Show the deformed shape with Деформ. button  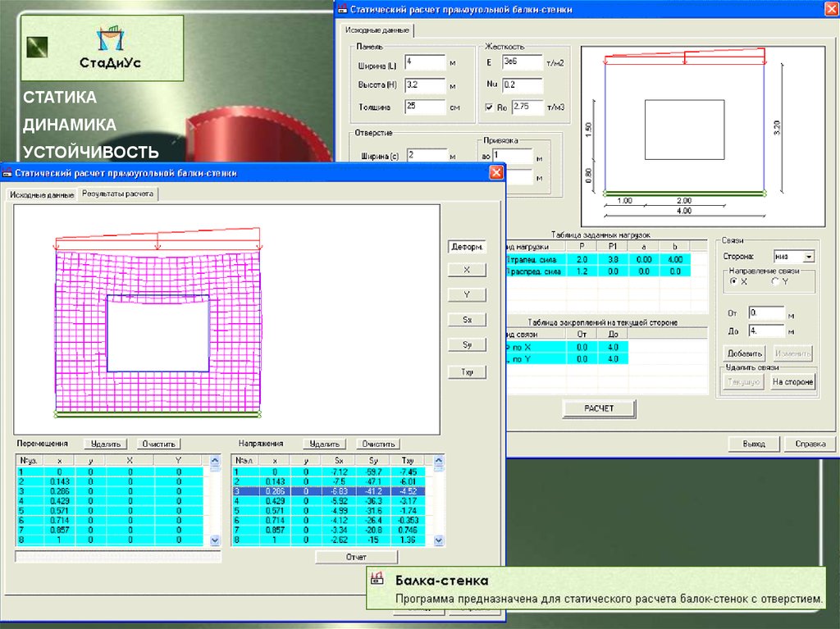pyautogui.click(x=468, y=247)
